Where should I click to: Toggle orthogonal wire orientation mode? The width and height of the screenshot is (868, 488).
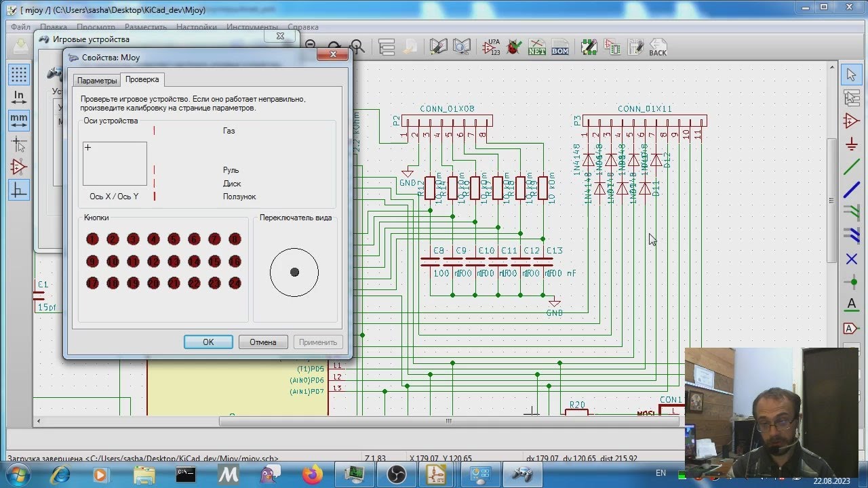coord(19,190)
